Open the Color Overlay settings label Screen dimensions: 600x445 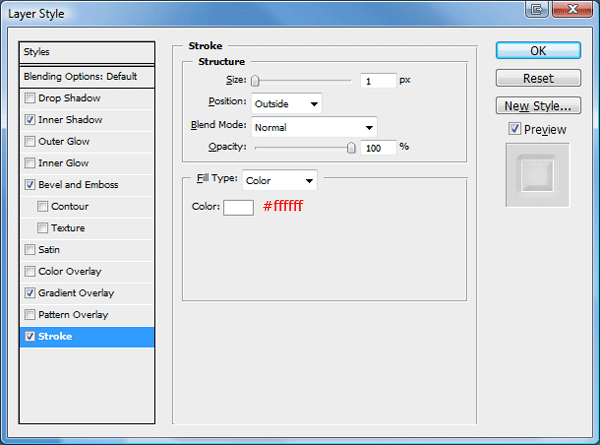click(x=70, y=272)
